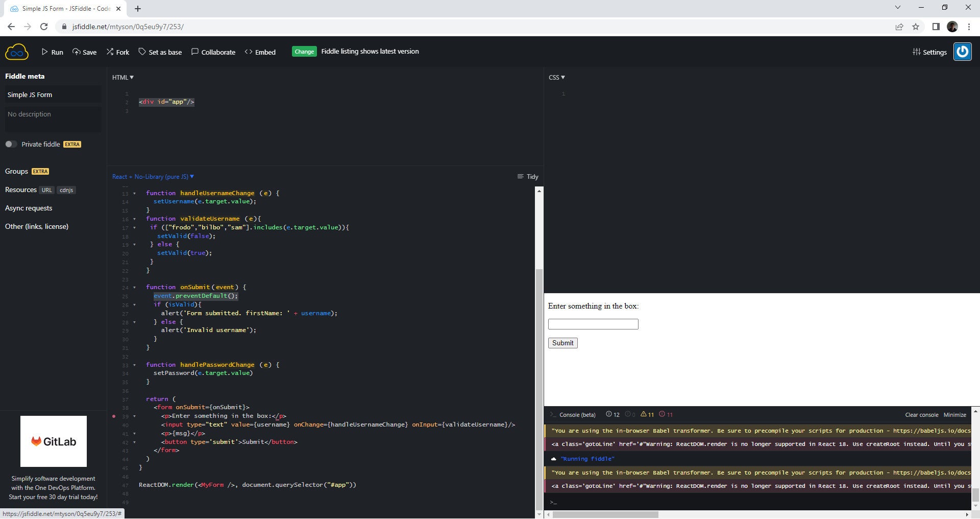Open Other (links, license) section
This screenshot has width=980, height=519.
(37, 226)
